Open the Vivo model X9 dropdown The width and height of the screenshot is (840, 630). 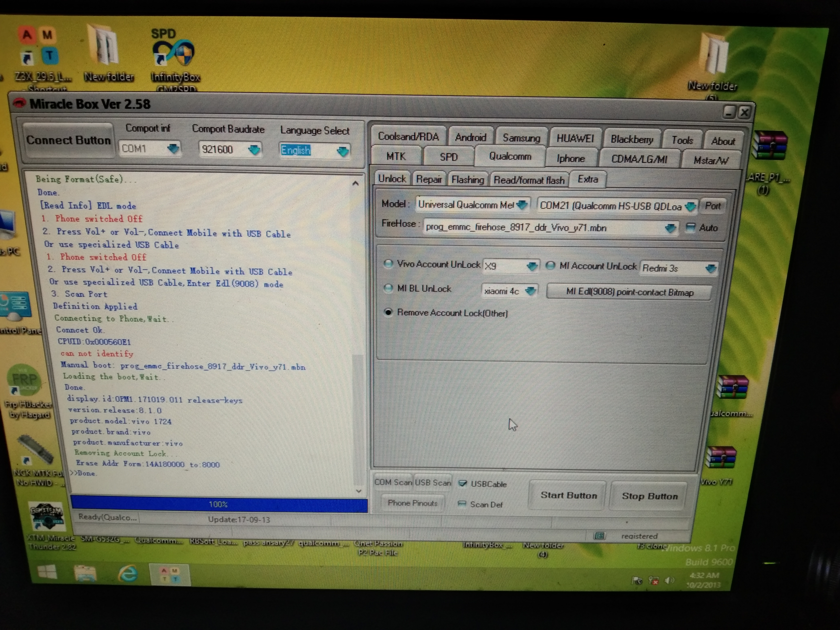point(532,266)
